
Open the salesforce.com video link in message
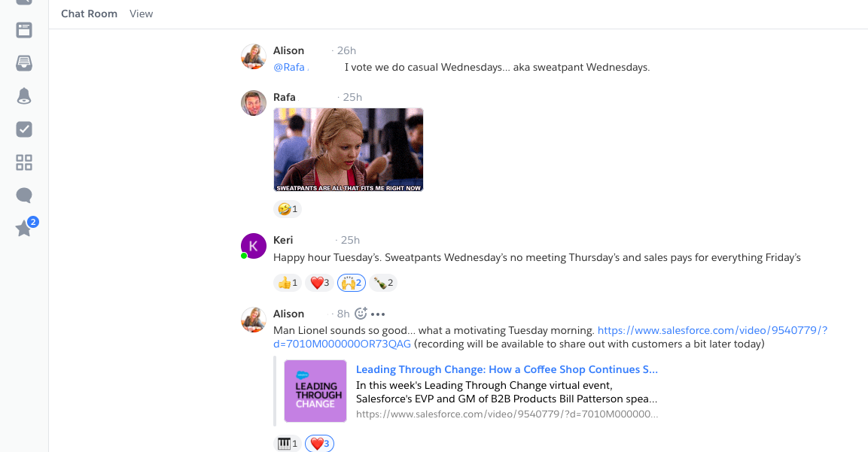[550, 337]
